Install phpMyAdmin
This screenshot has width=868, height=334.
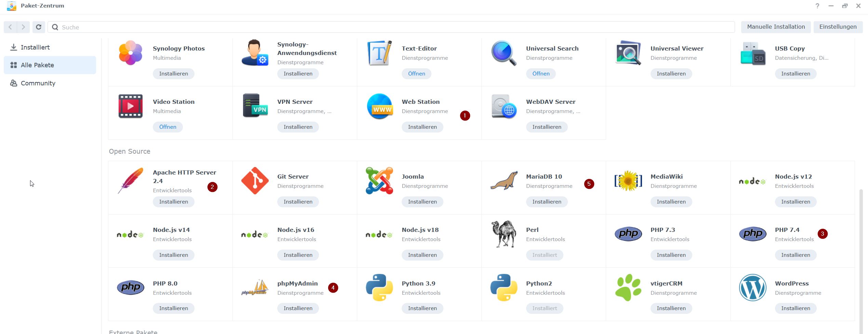(x=298, y=308)
